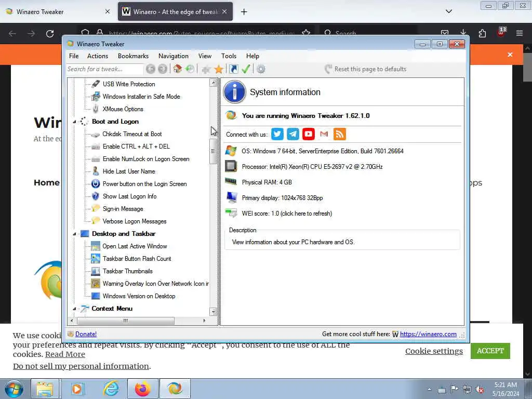This screenshot has width=532, height=399.
Task: Click Do not sell my personal information
Action: (81, 366)
